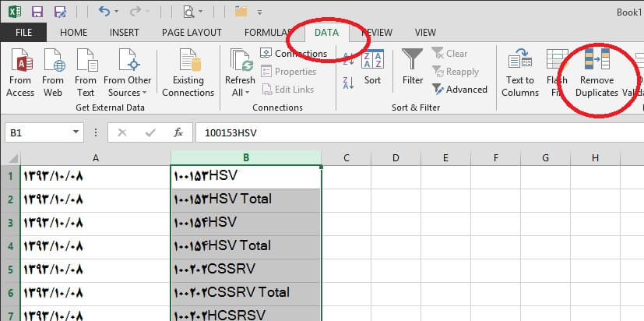
Task: Select column D header
Action: 396,158
